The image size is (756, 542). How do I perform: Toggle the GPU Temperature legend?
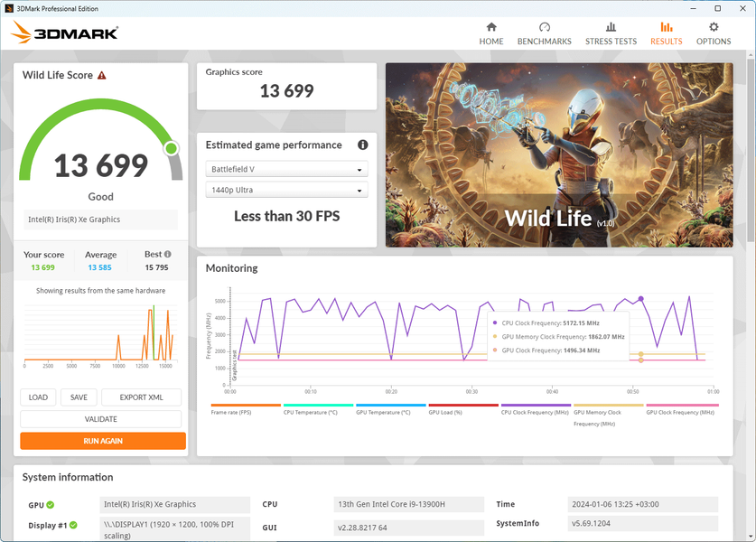(390, 409)
